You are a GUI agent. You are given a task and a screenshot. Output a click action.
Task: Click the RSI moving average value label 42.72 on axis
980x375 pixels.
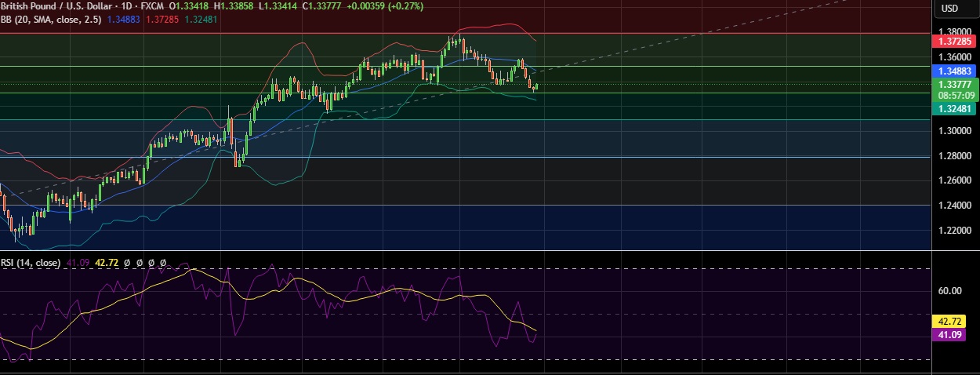coord(949,321)
